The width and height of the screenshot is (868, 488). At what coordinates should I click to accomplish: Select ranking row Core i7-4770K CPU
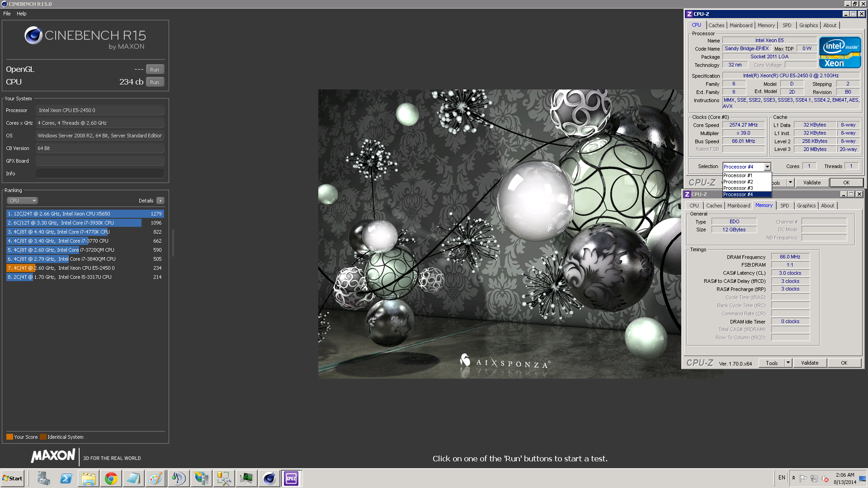(85, 232)
